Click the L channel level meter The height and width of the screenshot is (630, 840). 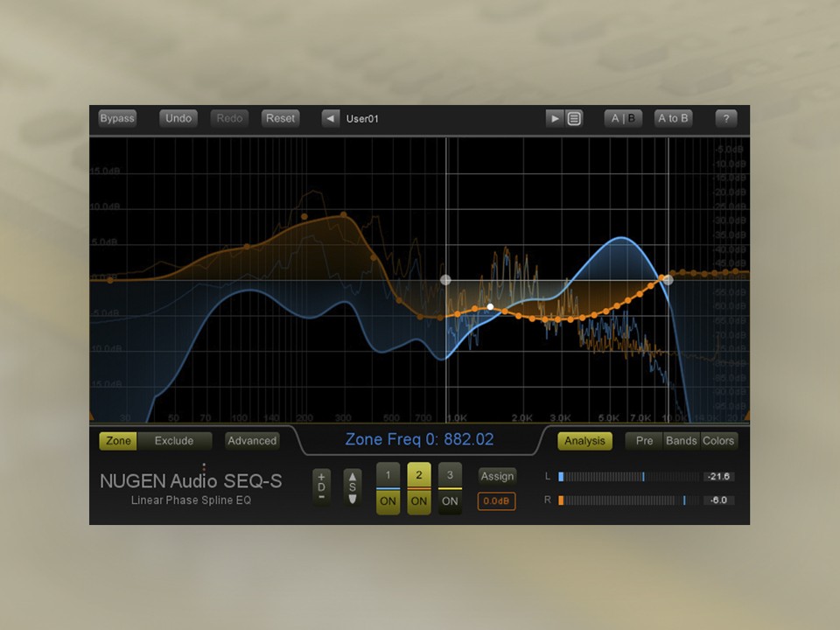(628, 477)
